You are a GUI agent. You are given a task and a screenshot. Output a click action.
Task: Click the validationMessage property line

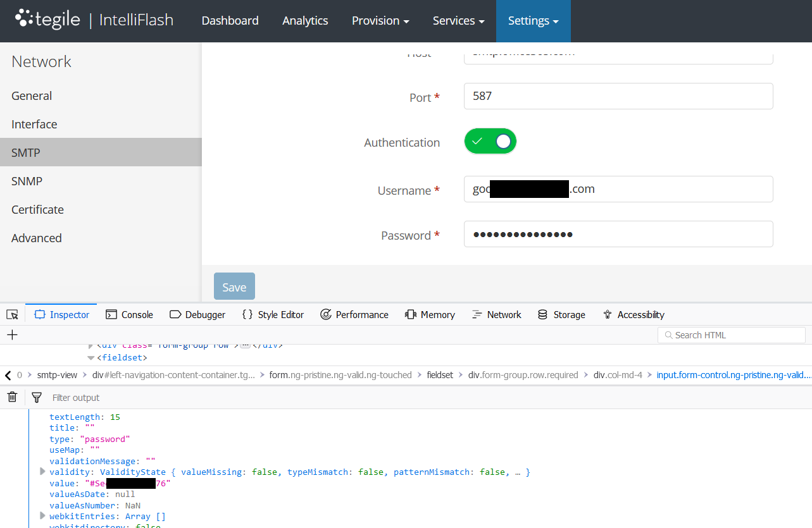pos(102,461)
